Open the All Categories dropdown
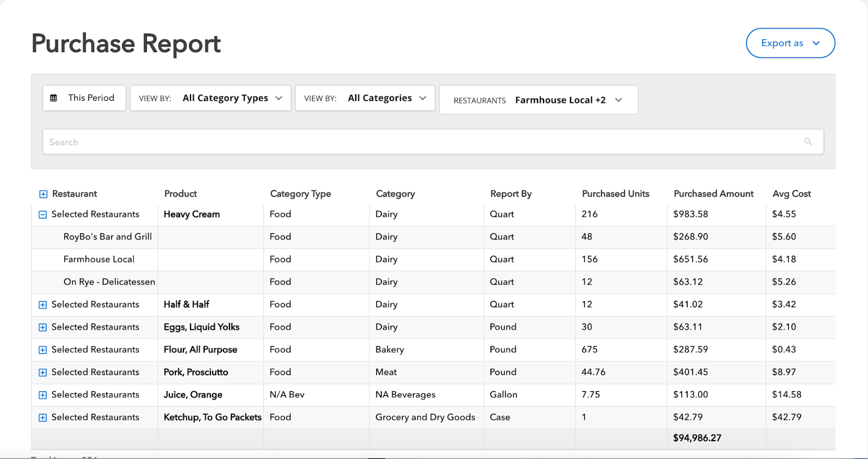The width and height of the screenshot is (868, 459). [365, 98]
